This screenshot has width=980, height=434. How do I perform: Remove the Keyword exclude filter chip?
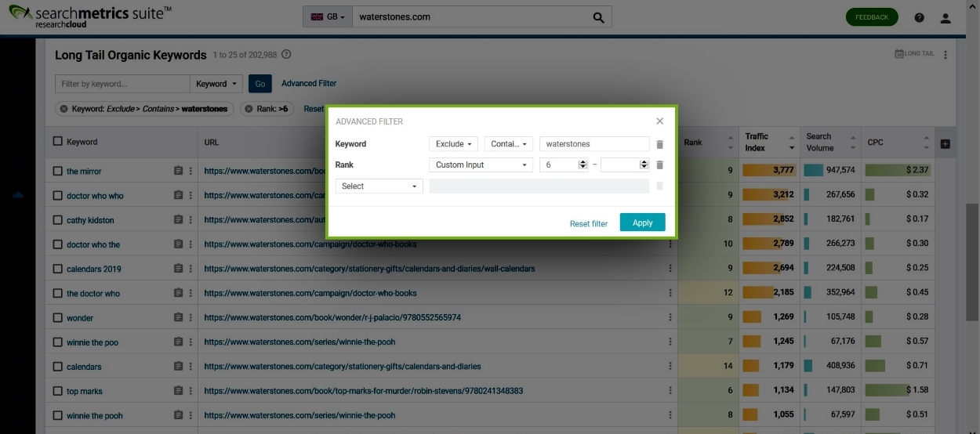(64, 109)
